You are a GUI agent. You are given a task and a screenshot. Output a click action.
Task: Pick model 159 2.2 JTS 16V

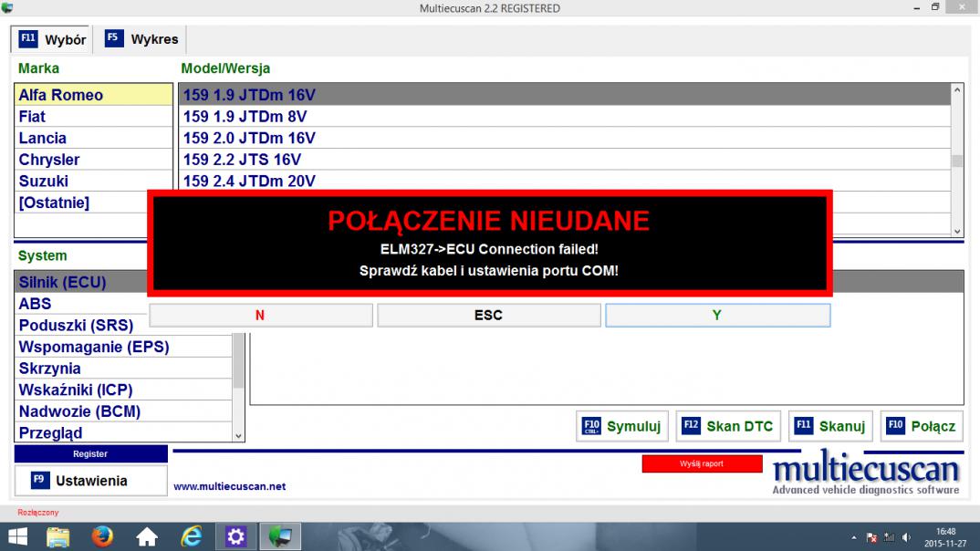(x=565, y=160)
